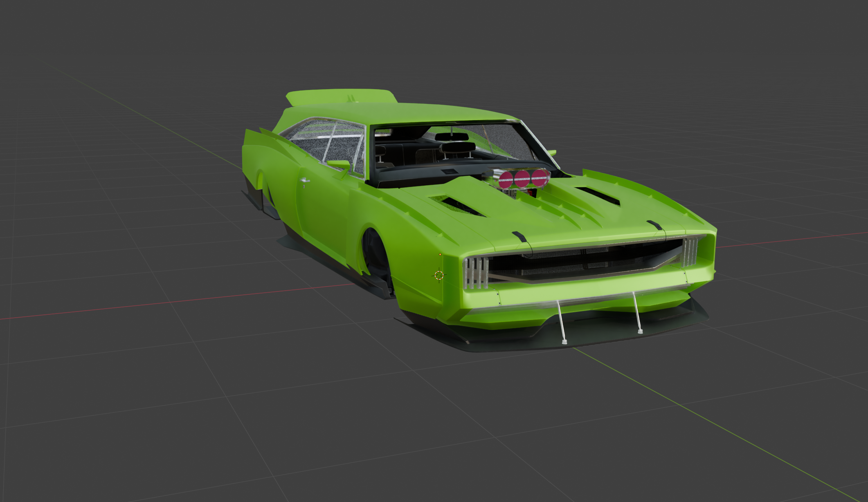Select the middle red supercharger intake disc
The height and width of the screenshot is (502, 868).
point(522,179)
